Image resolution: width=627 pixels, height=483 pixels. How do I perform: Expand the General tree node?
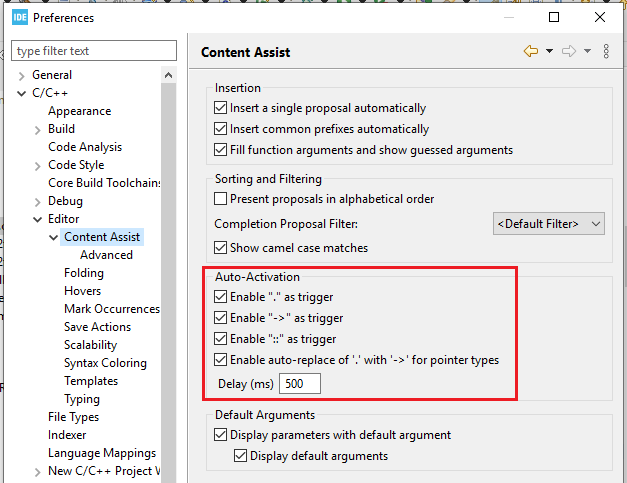(x=22, y=75)
